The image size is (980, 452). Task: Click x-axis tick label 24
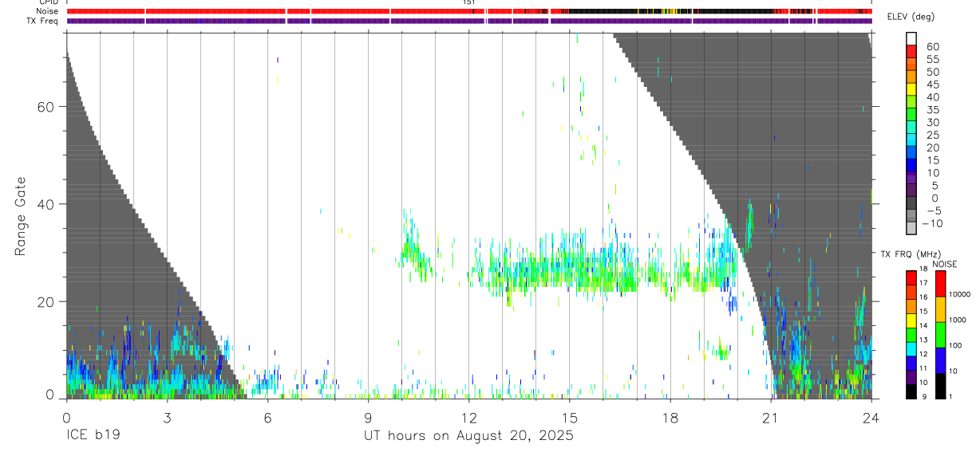point(871,417)
